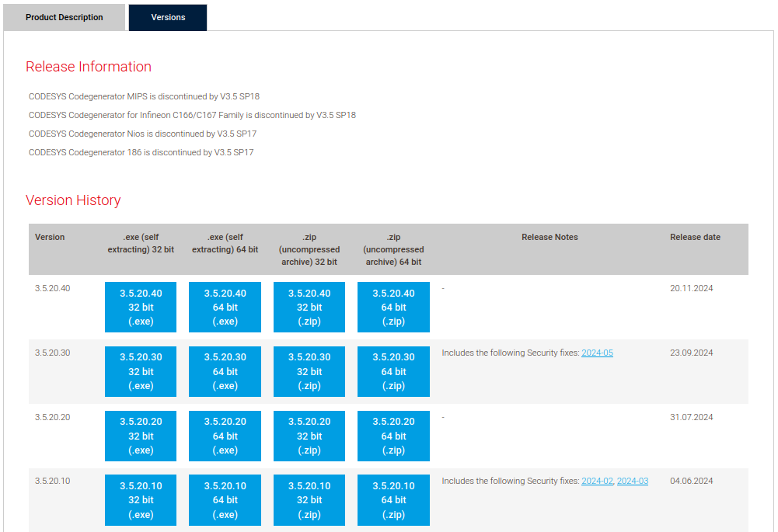Download 3.5.20.20 32 bit zip archive

click(309, 436)
